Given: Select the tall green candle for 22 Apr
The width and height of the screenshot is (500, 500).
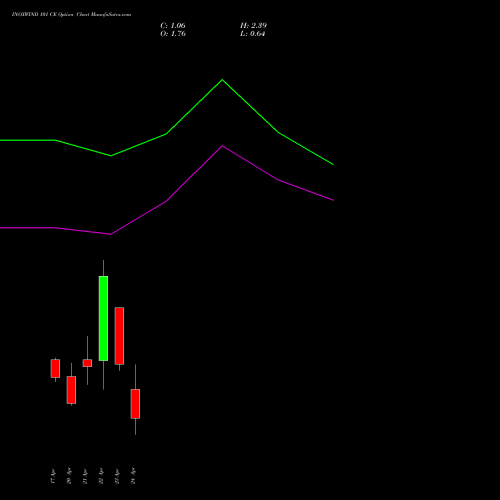Looking at the screenshot, I should pyautogui.click(x=103, y=318).
